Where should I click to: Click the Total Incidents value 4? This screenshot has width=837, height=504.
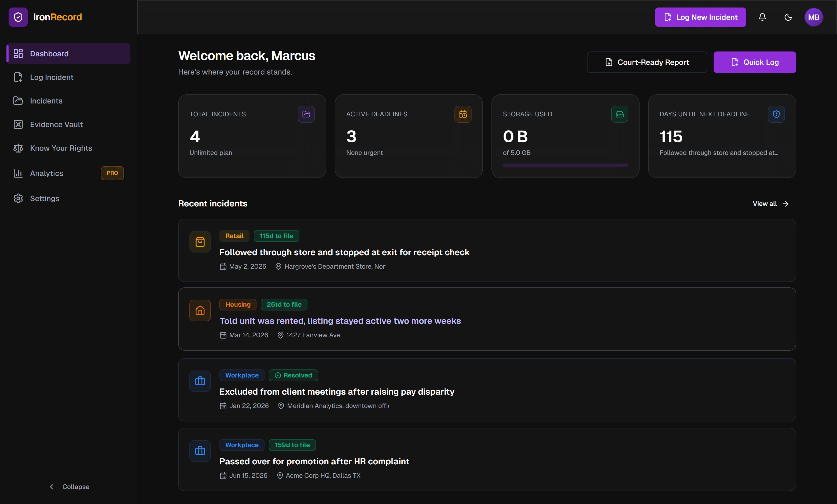[x=195, y=136]
